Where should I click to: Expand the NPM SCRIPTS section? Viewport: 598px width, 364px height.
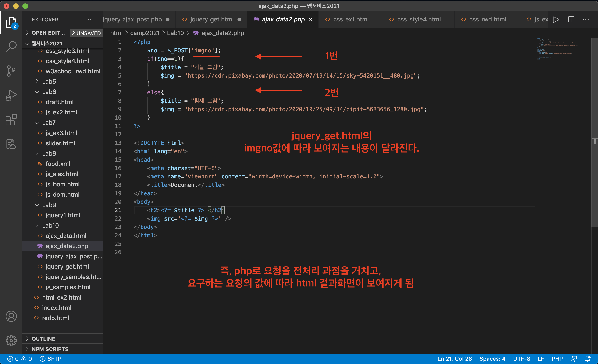(50, 349)
